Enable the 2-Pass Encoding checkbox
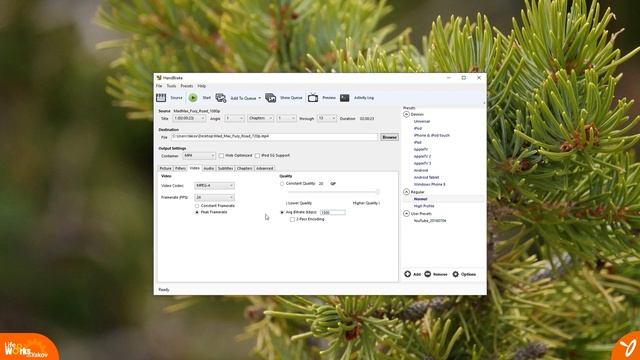The width and height of the screenshot is (640, 360). (x=292, y=219)
